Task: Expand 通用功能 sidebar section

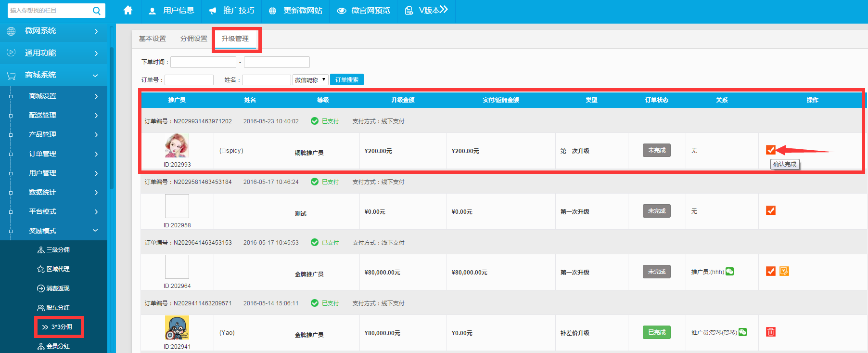Action: point(53,53)
